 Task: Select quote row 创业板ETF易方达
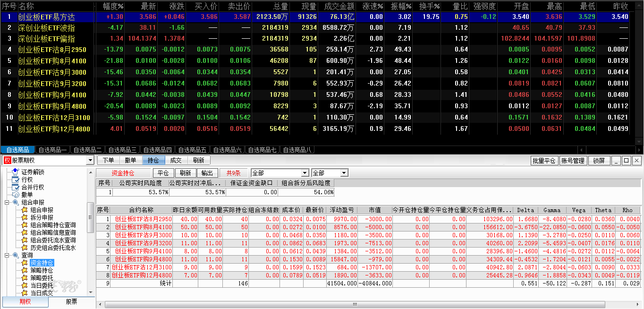[x=315, y=17]
